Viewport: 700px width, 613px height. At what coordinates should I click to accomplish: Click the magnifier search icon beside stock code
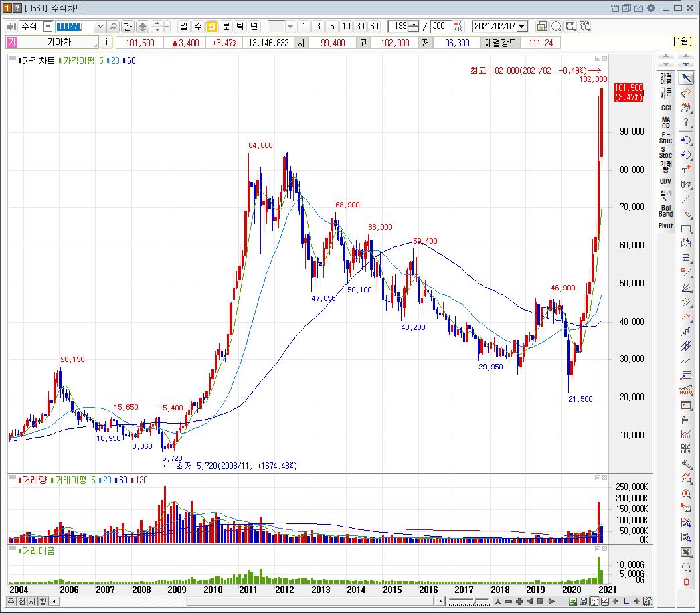click(114, 27)
